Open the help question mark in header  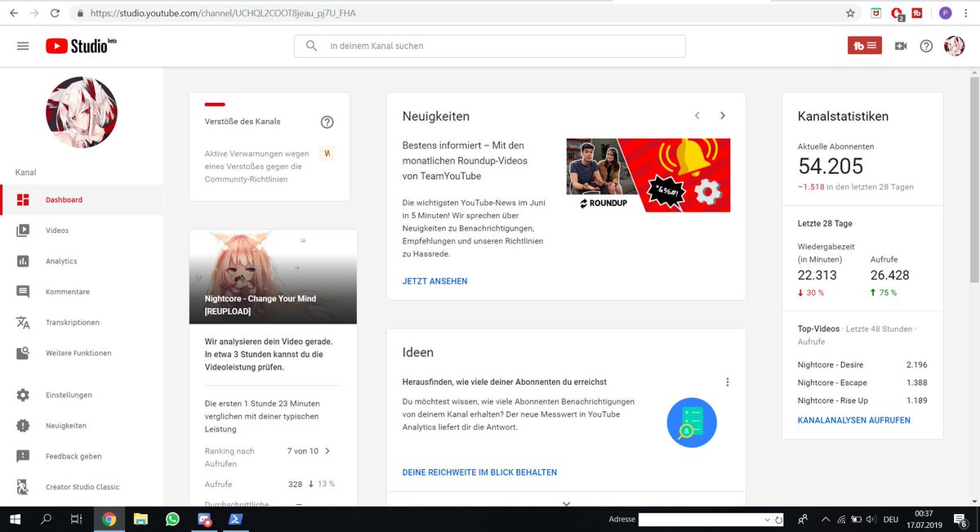click(926, 46)
